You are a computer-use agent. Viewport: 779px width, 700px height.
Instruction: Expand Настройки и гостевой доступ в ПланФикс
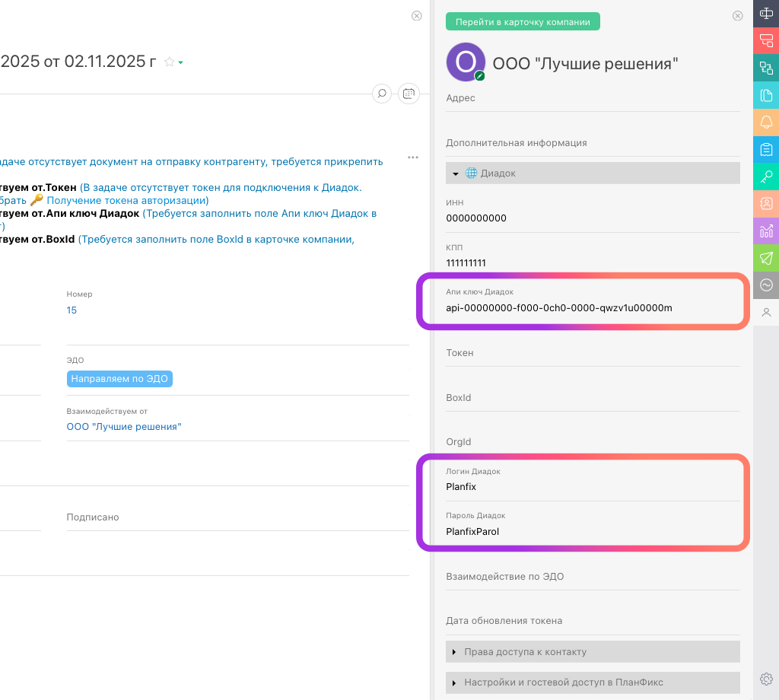click(455, 682)
